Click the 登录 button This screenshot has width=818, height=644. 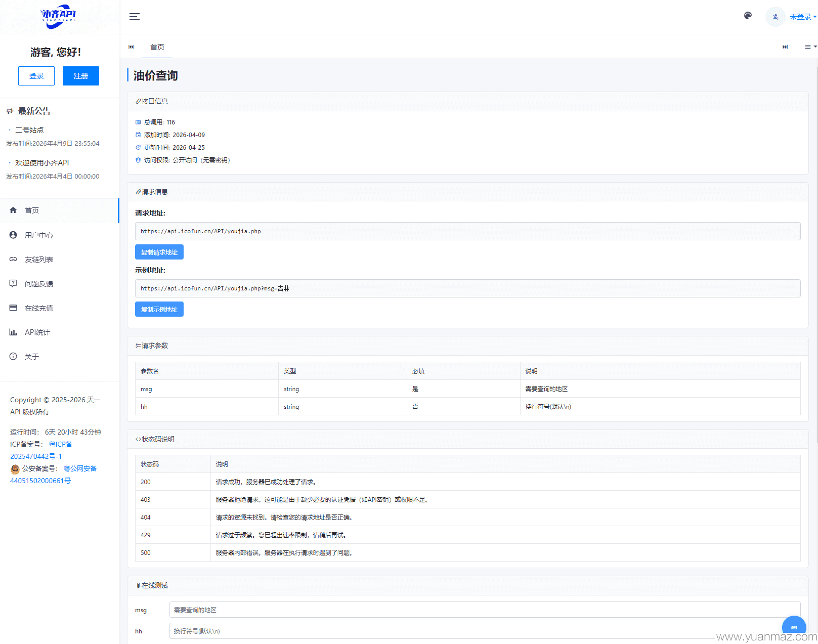click(x=36, y=76)
